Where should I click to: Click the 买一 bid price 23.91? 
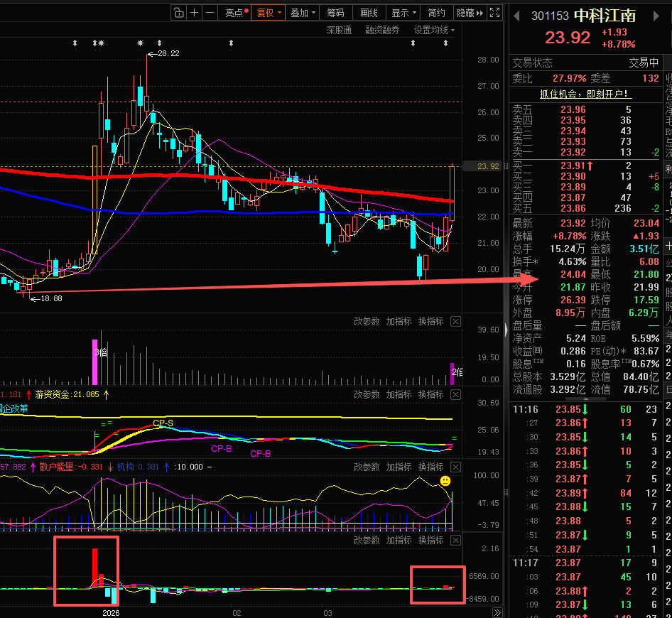tap(573, 166)
